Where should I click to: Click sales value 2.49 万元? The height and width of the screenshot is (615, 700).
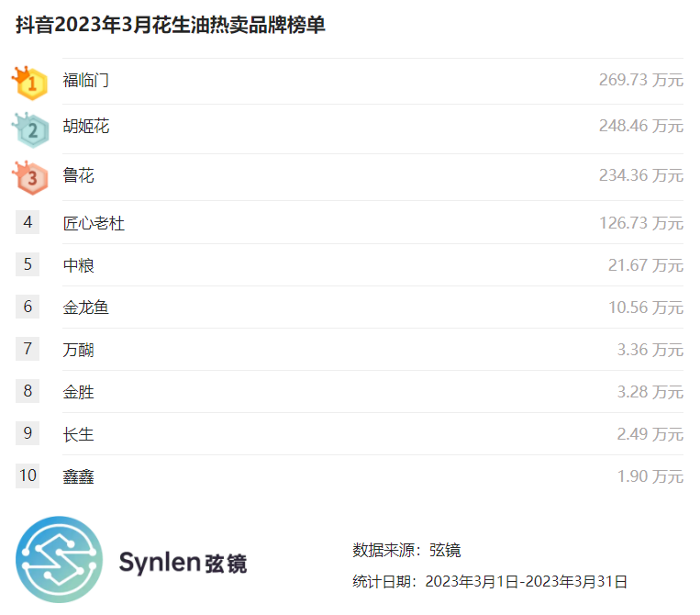click(650, 434)
